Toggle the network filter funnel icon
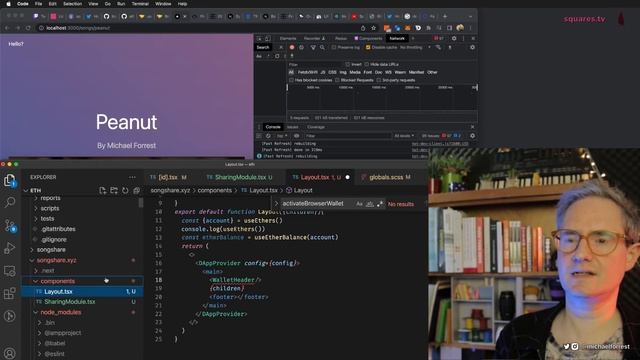 (x=313, y=47)
